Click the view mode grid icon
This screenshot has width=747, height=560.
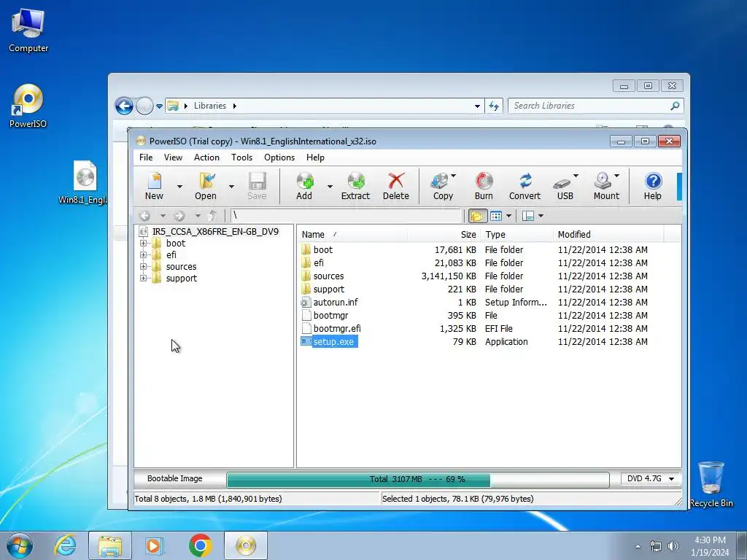click(496, 216)
